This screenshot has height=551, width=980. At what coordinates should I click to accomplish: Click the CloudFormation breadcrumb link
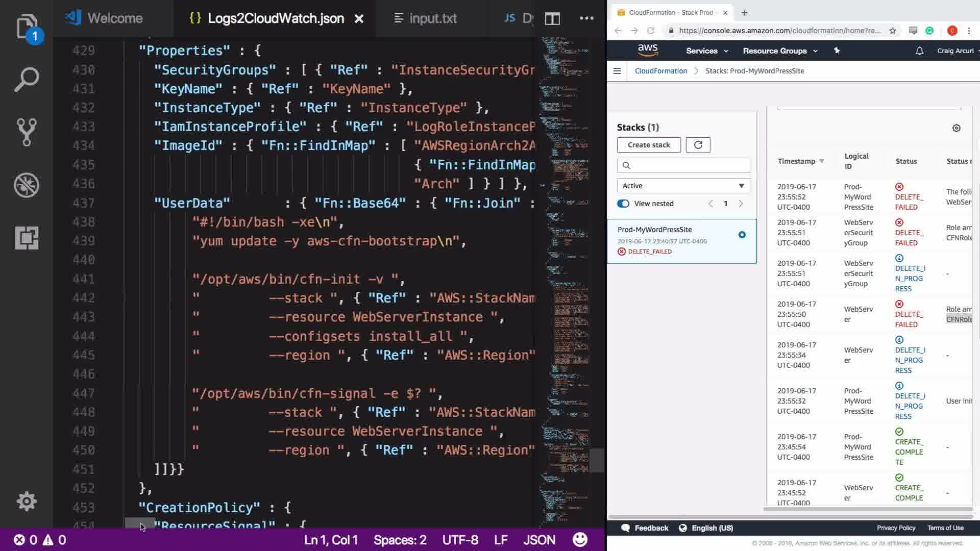coord(660,71)
